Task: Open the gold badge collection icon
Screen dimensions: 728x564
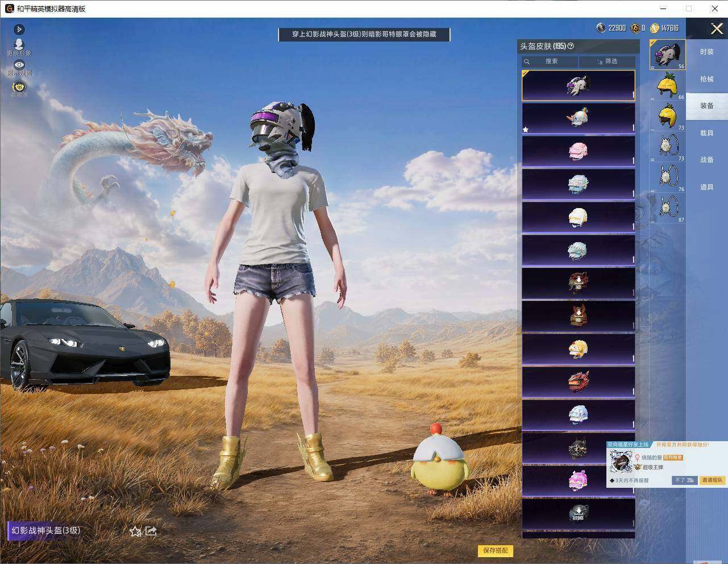Action: click(x=19, y=88)
